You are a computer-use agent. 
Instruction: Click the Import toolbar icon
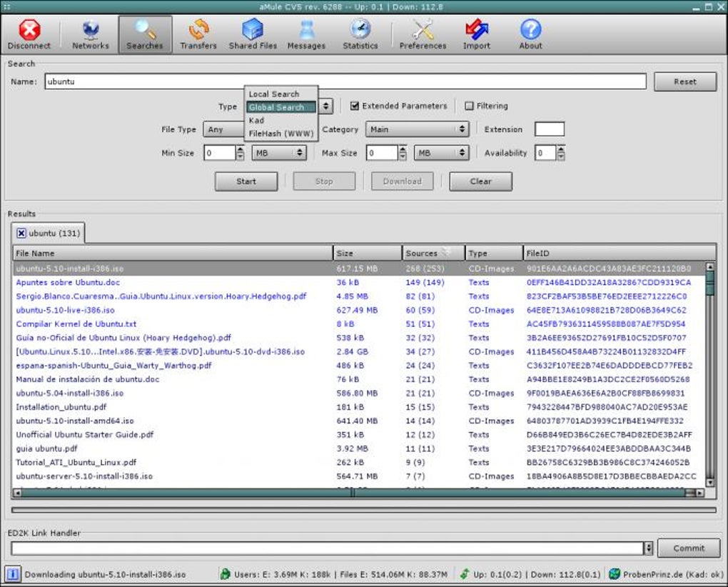[x=476, y=35]
